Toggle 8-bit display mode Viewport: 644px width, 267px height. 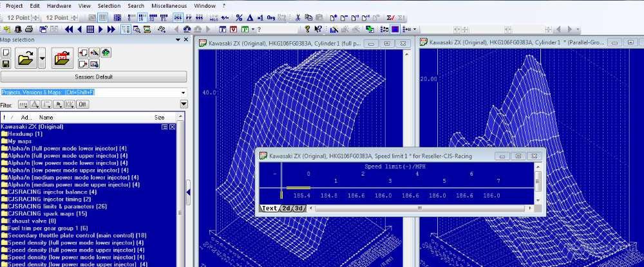click(129, 17)
